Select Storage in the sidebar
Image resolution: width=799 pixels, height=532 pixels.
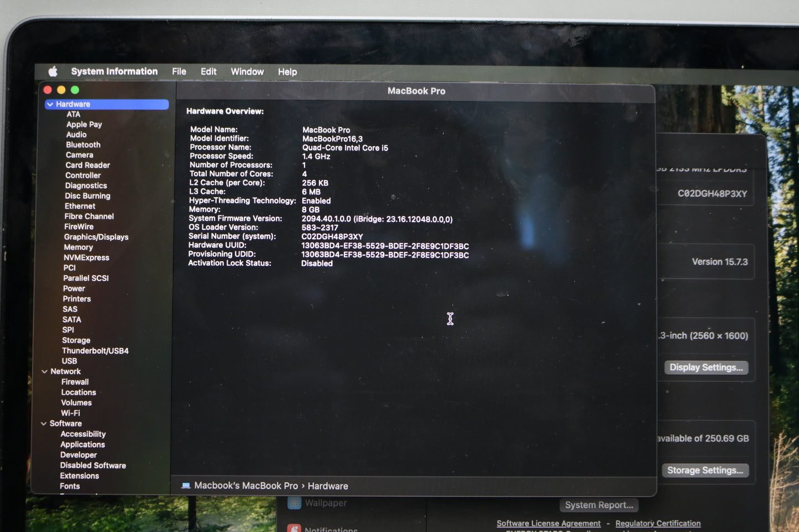point(76,340)
